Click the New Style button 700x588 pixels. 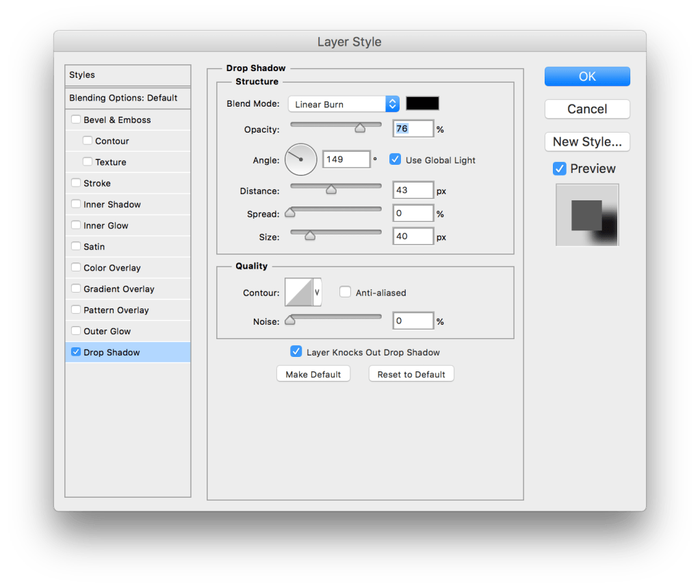click(586, 142)
